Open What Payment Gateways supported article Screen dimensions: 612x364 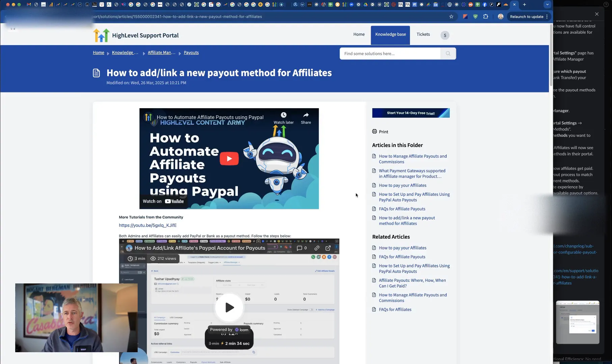412,174
